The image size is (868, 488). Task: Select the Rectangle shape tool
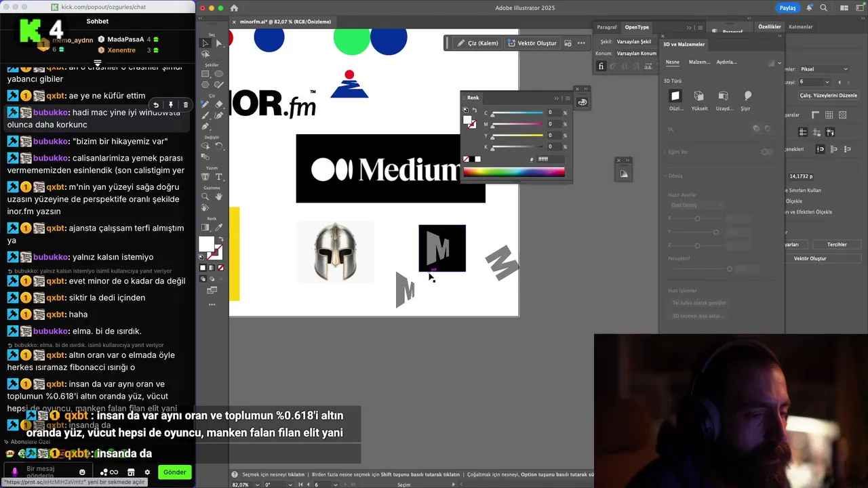(205, 74)
